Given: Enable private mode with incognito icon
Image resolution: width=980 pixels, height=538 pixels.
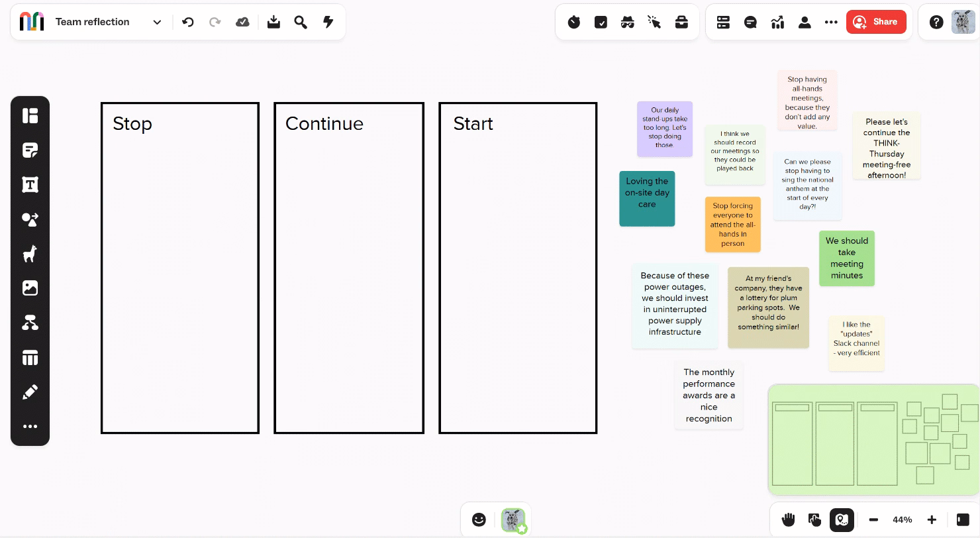Looking at the screenshot, I should click(x=627, y=22).
